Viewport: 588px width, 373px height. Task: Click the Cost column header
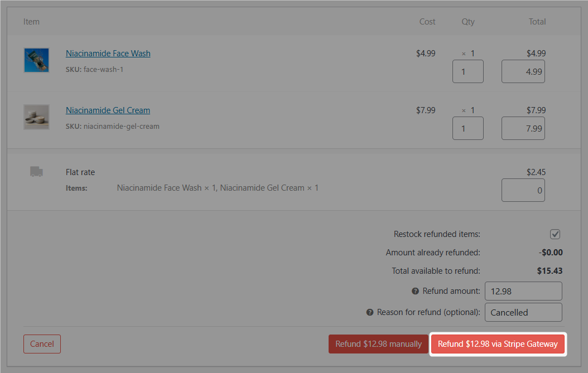tap(427, 22)
